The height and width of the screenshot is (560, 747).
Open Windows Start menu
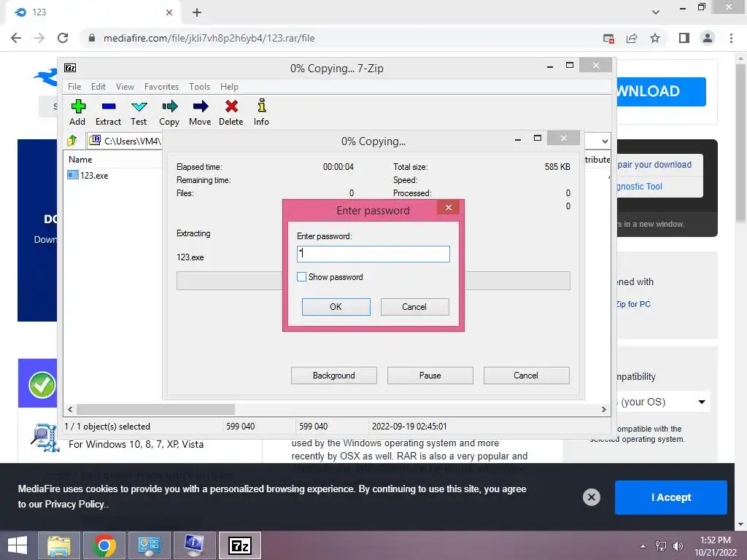(x=18, y=545)
